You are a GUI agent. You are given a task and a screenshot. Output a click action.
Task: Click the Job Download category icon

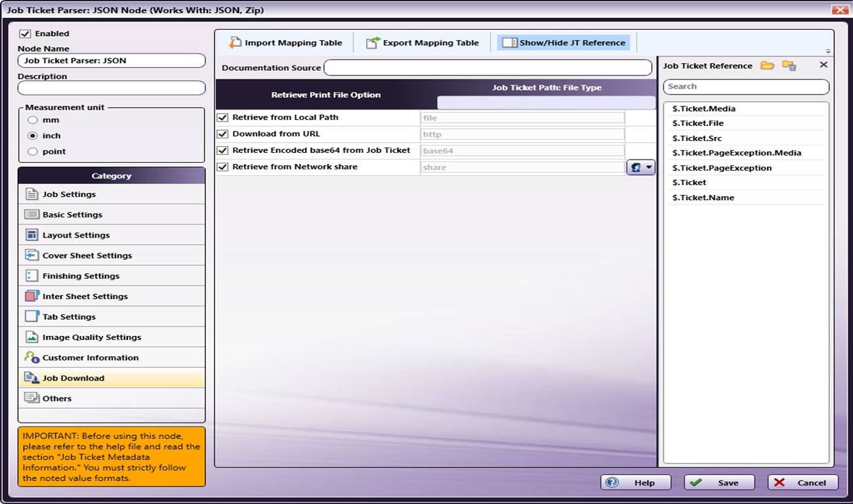31,377
